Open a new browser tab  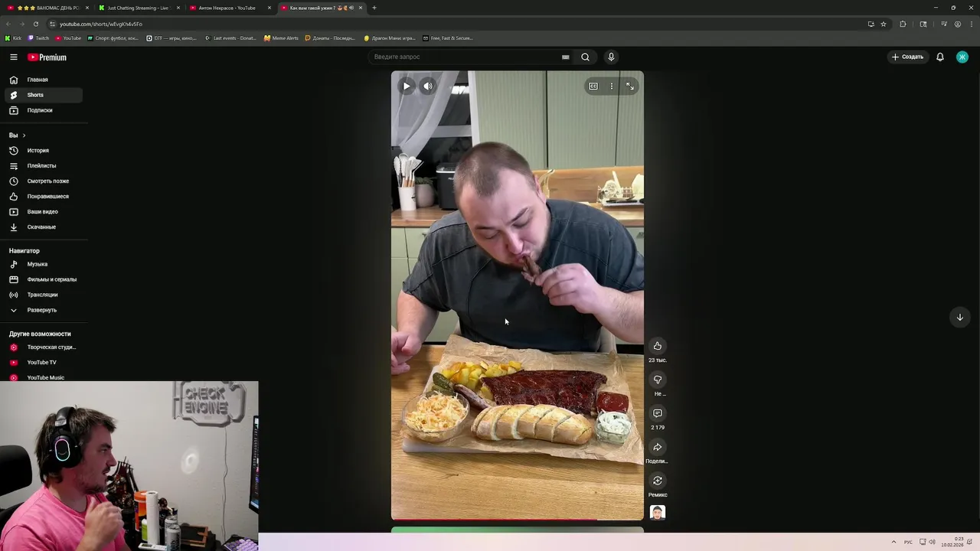click(x=374, y=8)
